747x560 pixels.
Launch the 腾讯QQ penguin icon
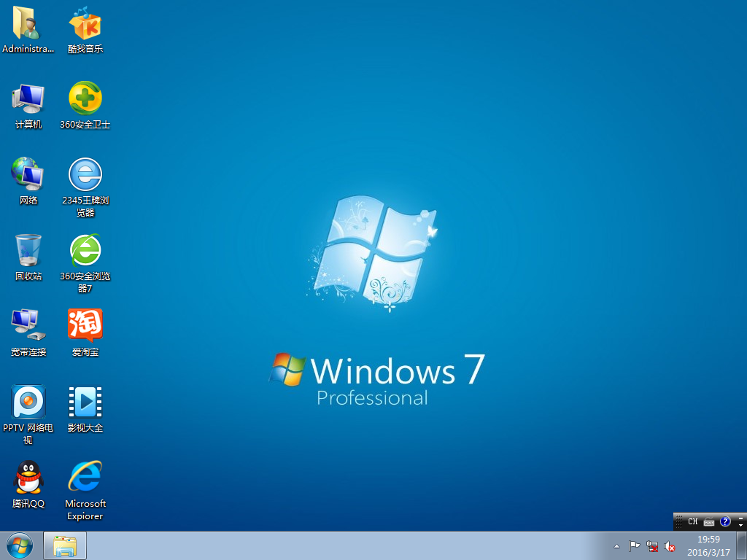pos(28,484)
